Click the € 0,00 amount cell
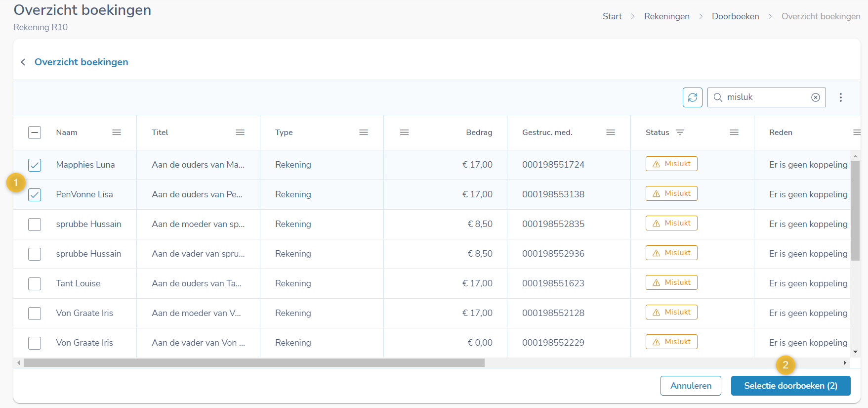 tap(480, 343)
